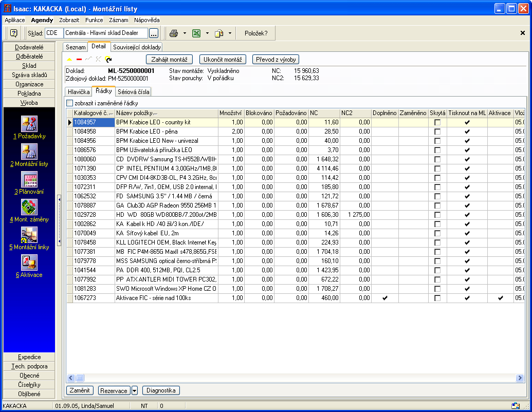The height and width of the screenshot is (412, 532).
Task: Open the Požadavky module icon
Action: (29, 124)
